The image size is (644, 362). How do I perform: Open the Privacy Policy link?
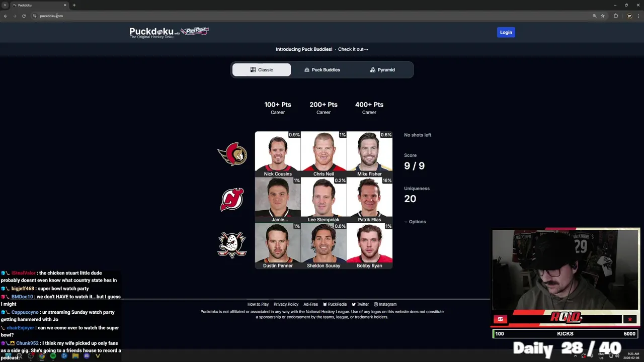point(286,304)
